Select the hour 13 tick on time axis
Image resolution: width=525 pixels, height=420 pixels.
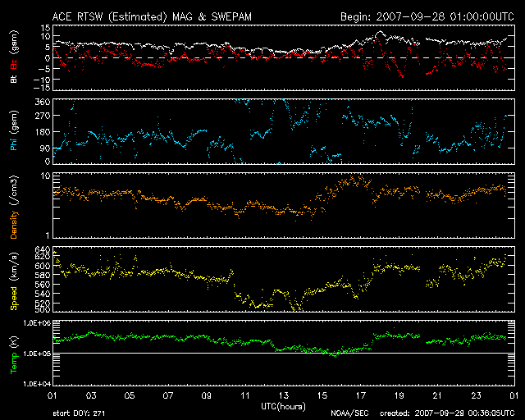[x=284, y=395]
